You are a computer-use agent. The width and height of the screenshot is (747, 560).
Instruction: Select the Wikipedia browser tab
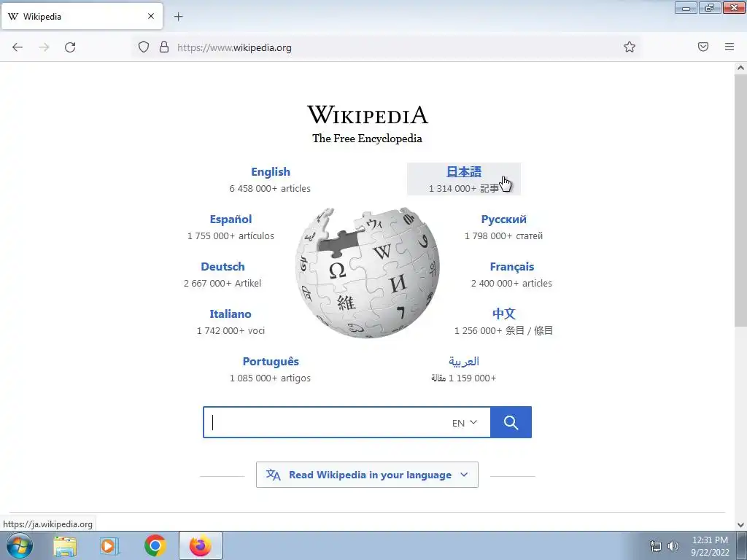tap(82, 16)
